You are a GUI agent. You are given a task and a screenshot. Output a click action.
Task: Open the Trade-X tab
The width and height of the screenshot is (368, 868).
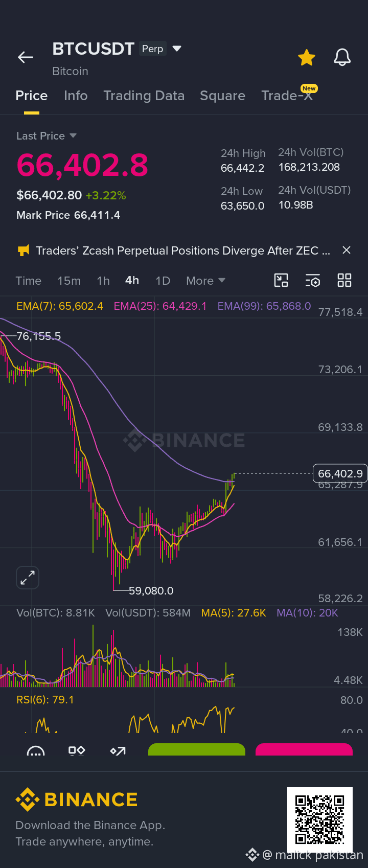pyautogui.click(x=287, y=96)
